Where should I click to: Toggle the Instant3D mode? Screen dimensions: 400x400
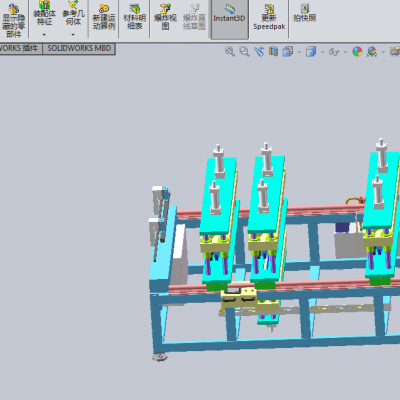[x=229, y=19]
